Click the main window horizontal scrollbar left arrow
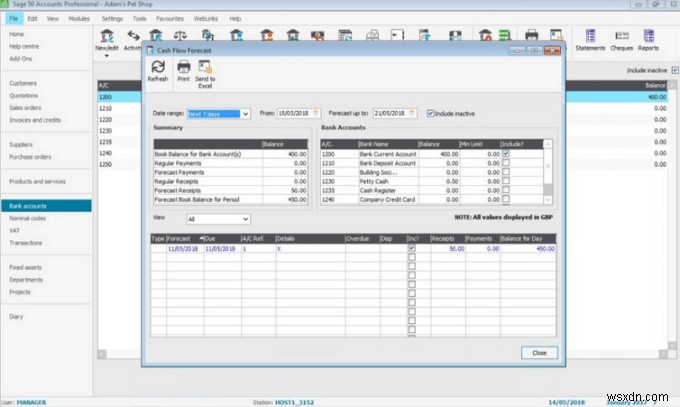The image size is (680, 407). 102,354
